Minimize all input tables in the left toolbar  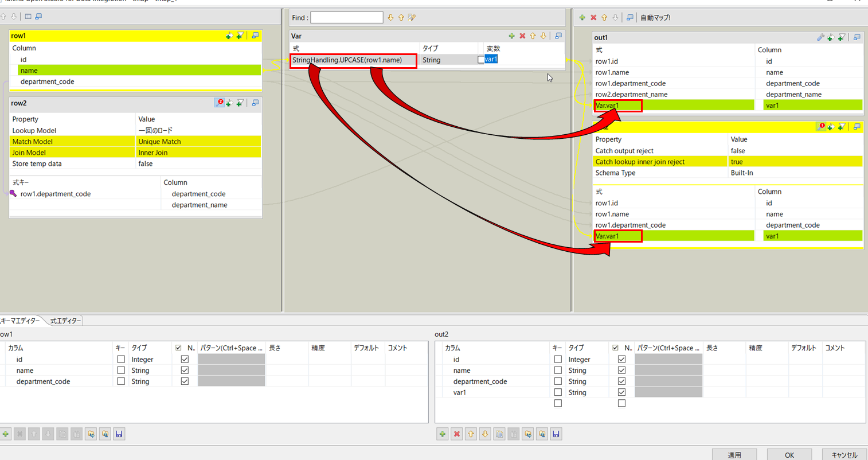[38, 17]
